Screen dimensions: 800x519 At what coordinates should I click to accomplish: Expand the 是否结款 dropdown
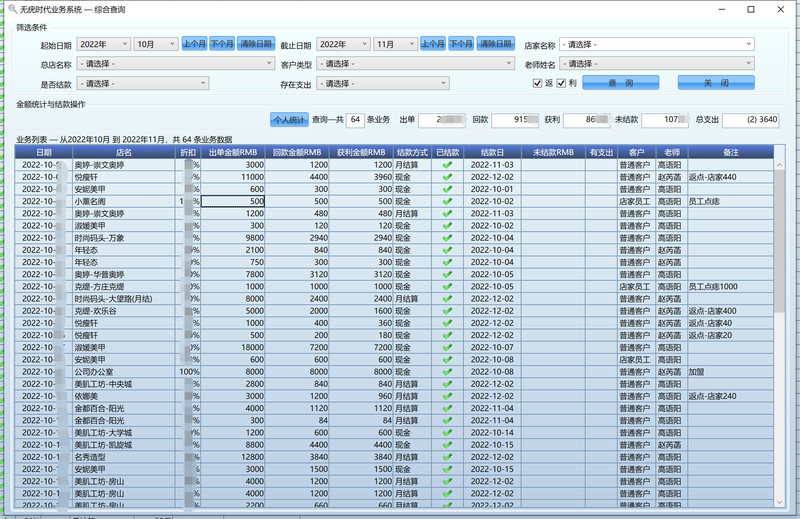[143, 83]
